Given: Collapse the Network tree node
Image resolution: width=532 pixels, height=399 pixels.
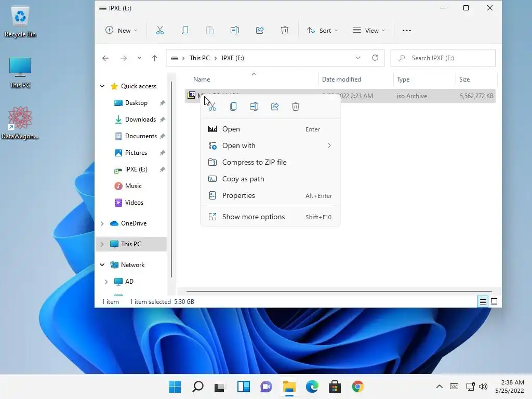Looking at the screenshot, I should 102,264.
